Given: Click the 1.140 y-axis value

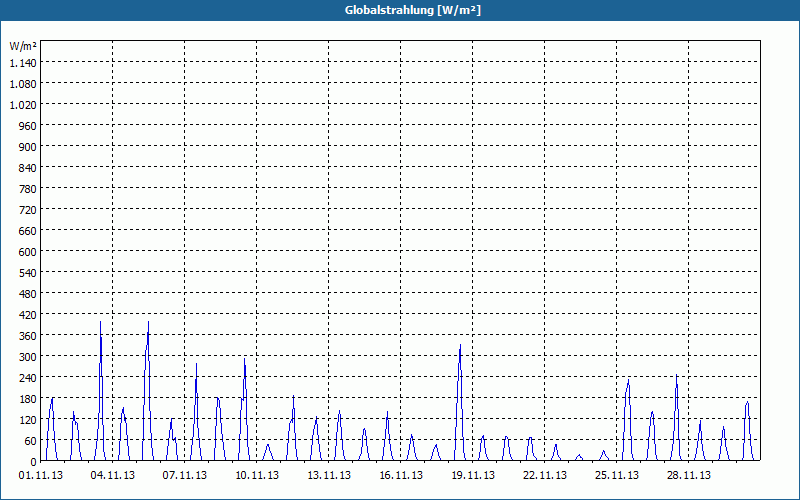Looking at the screenshot, I should [x=23, y=63].
